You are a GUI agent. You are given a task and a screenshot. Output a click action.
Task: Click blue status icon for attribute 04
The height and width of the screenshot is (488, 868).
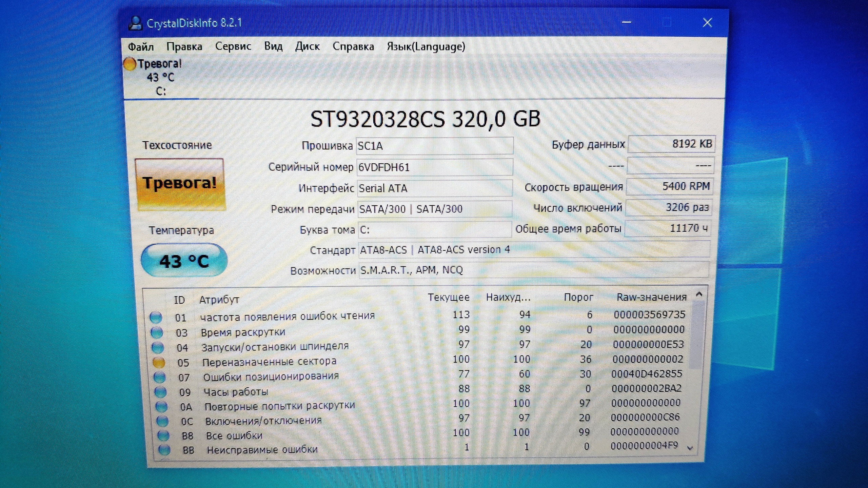pyautogui.click(x=157, y=348)
